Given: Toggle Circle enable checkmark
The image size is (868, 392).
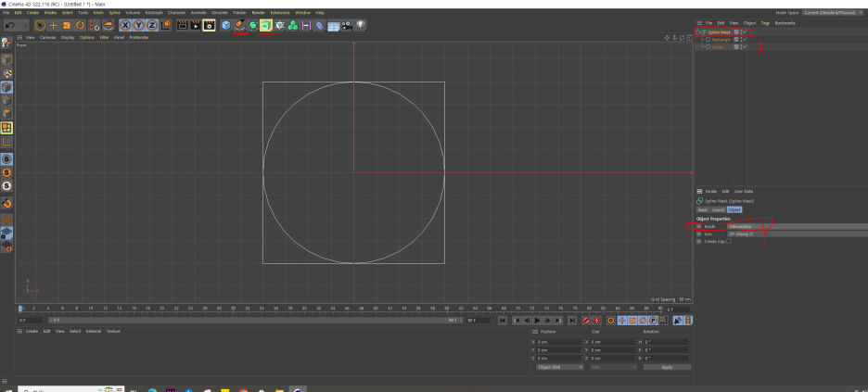Looking at the screenshot, I should 745,47.
